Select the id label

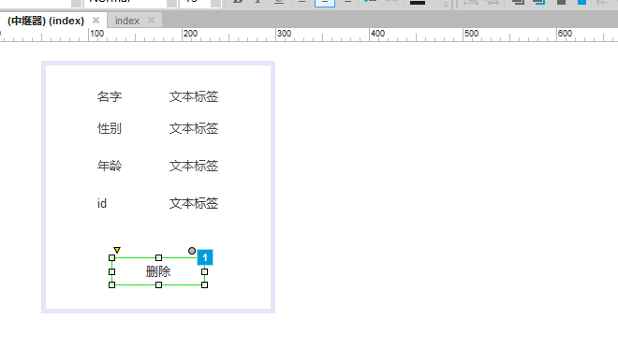(x=102, y=203)
